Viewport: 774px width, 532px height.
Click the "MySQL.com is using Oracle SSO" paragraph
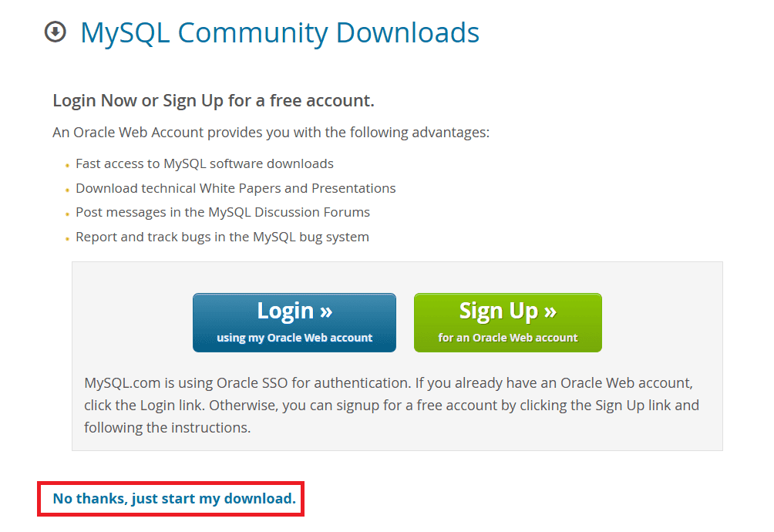click(392, 405)
